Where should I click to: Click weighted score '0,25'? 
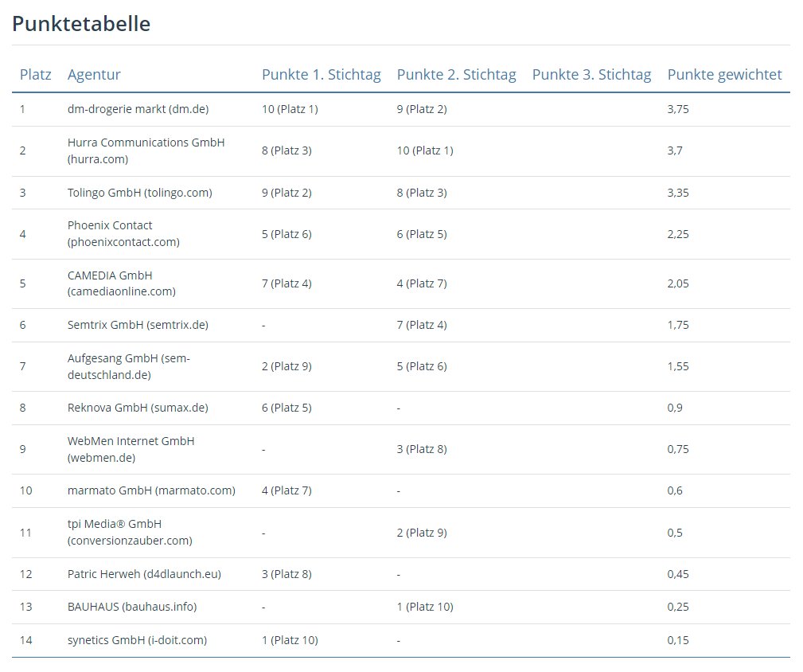[677, 607]
